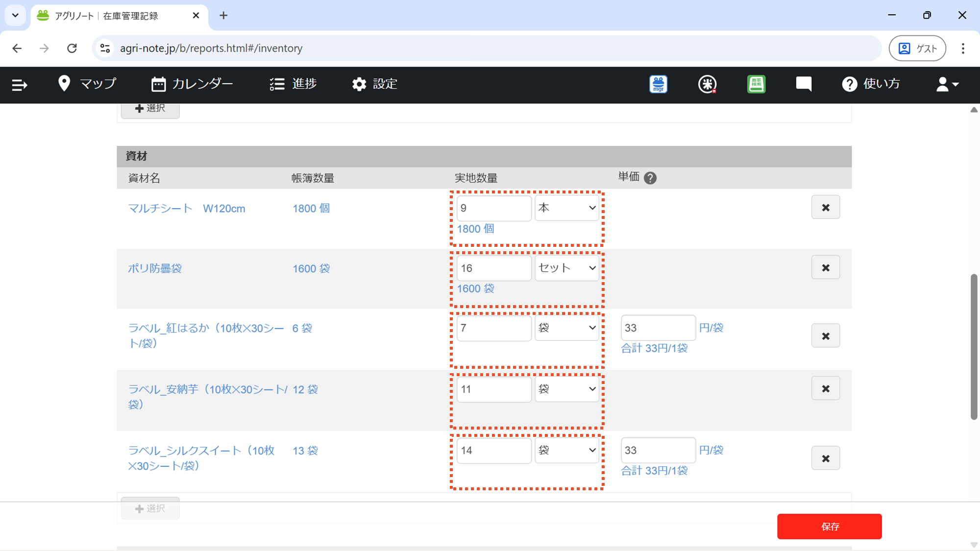Reload the page
980x551 pixels.
pos(72,48)
